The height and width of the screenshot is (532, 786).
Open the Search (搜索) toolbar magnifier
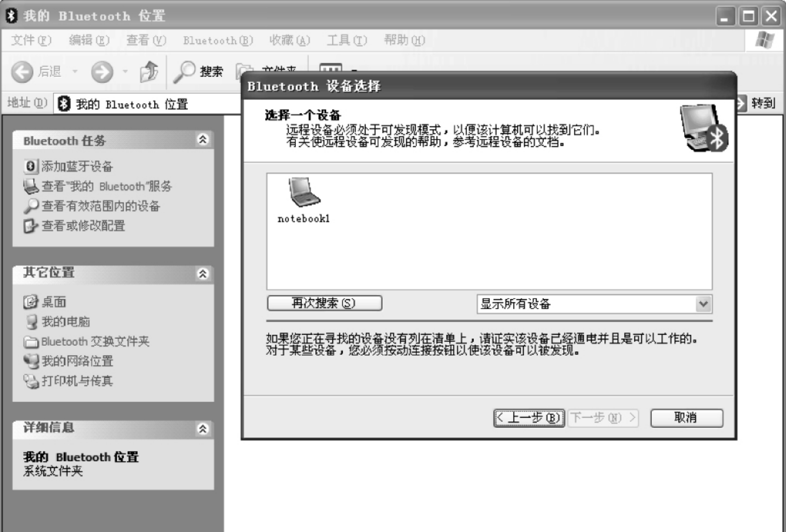click(x=184, y=72)
